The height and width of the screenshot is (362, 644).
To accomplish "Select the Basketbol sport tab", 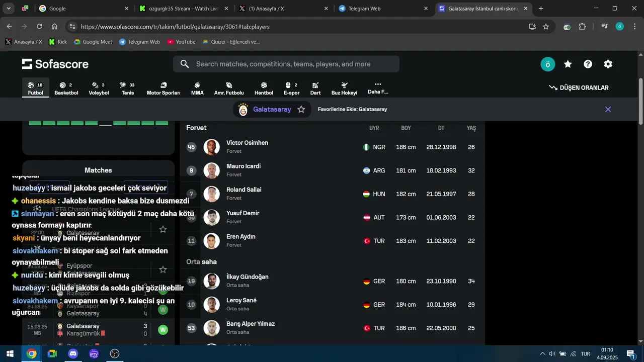I will click(66, 88).
